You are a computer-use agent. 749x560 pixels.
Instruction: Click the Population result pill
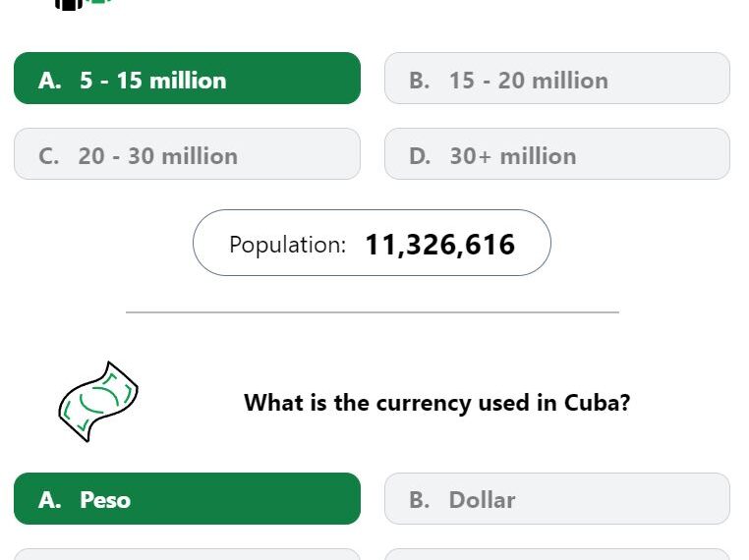[x=372, y=243]
